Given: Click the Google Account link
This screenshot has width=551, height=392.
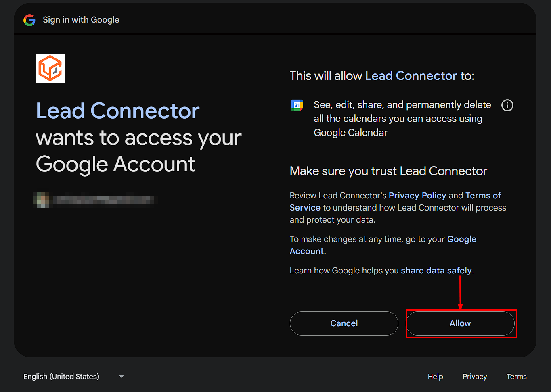Looking at the screenshot, I should pos(461,239).
